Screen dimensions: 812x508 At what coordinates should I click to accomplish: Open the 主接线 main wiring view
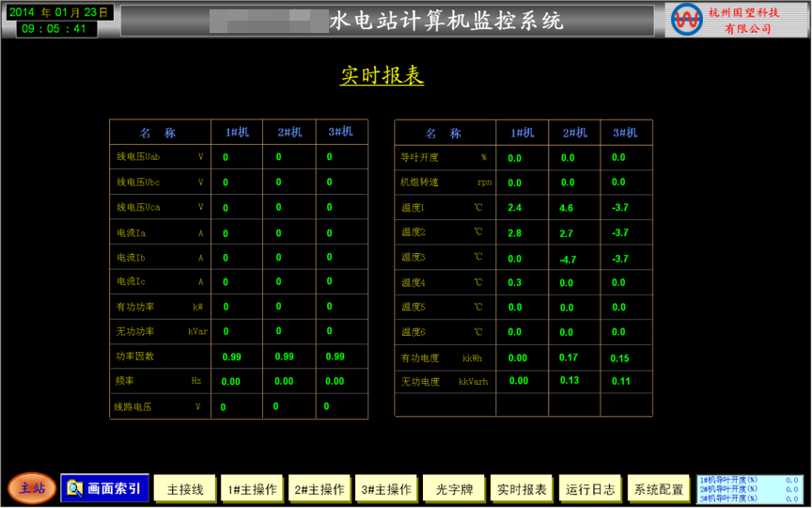185,489
